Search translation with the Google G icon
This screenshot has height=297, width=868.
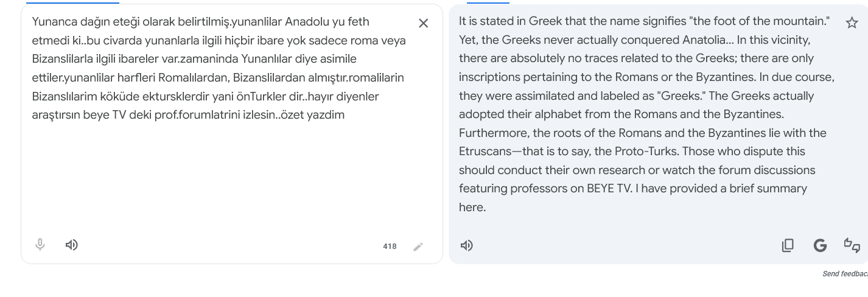(820, 245)
